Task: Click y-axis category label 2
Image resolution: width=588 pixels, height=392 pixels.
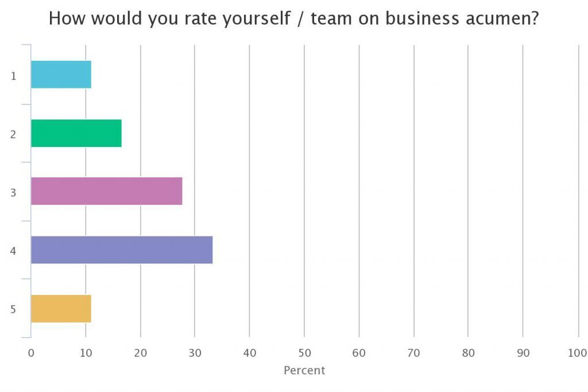Action: 13,134
